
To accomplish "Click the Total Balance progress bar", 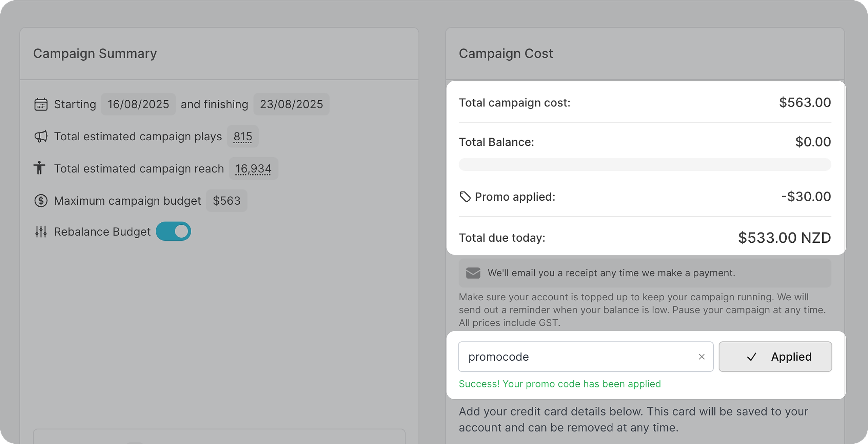I will tap(645, 165).
